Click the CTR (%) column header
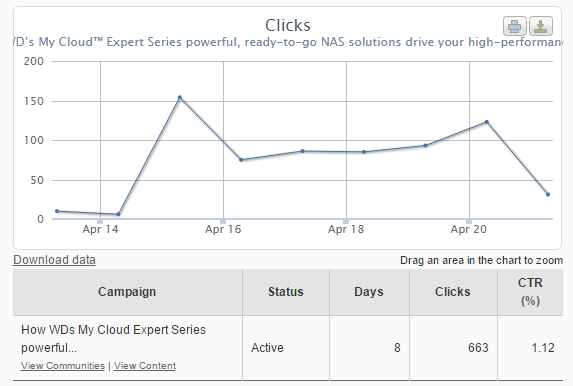 pyautogui.click(x=530, y=292)
